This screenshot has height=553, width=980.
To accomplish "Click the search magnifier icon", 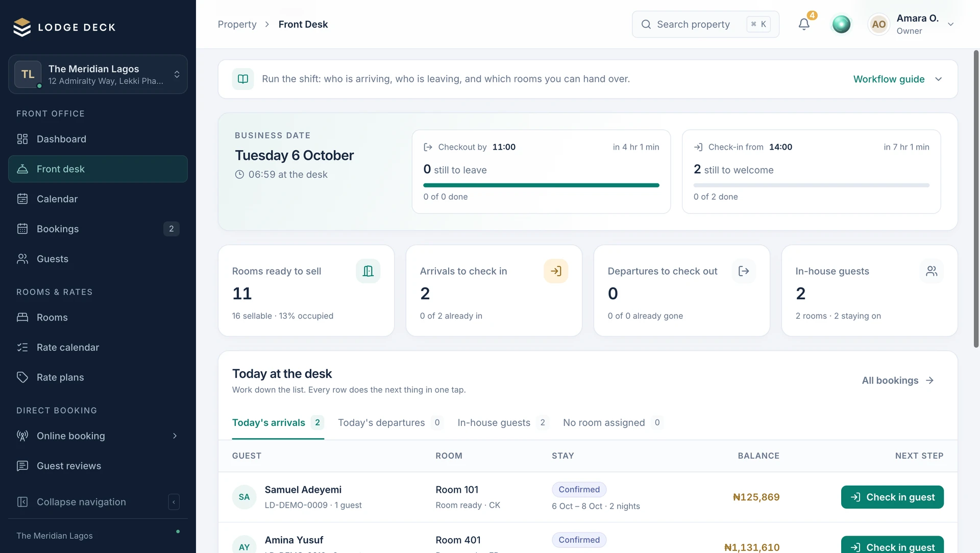I will coord(646,24).
